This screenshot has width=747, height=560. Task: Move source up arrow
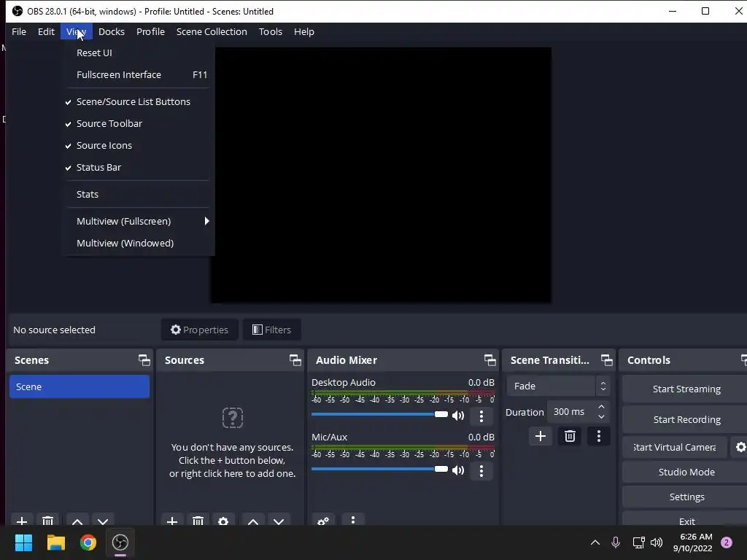[x=253, y=521]
